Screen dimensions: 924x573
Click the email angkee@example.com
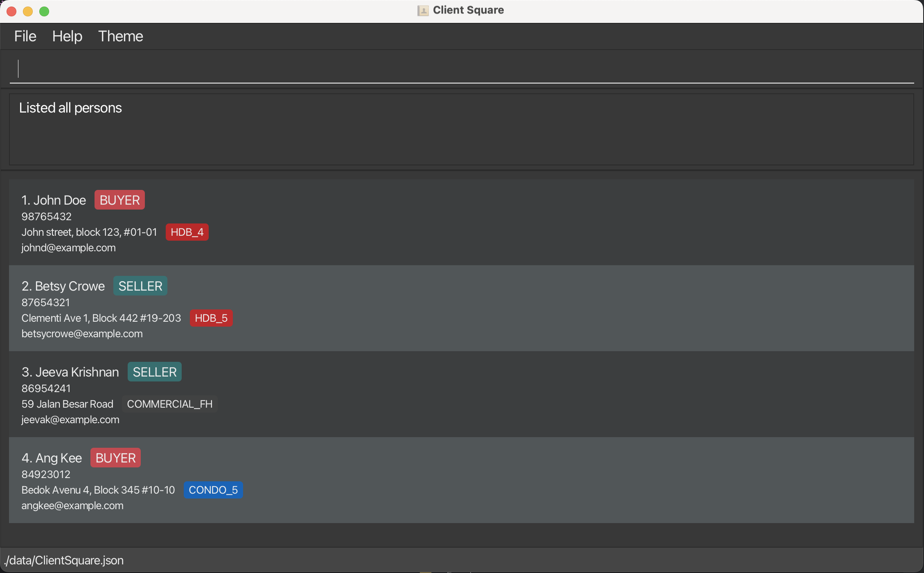(x=72, y=505)
